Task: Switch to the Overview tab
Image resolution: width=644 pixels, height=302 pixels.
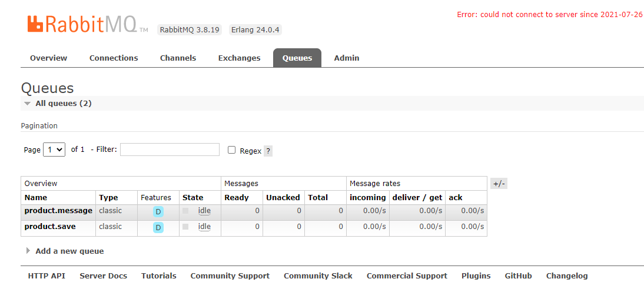Action: pyautogui.click(x=48, y=58)
